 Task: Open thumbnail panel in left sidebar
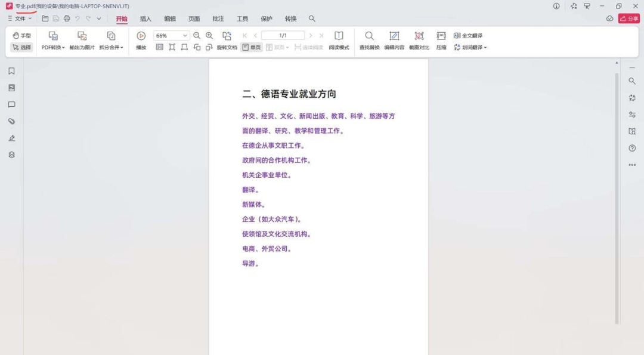click(x=11, y=88)
